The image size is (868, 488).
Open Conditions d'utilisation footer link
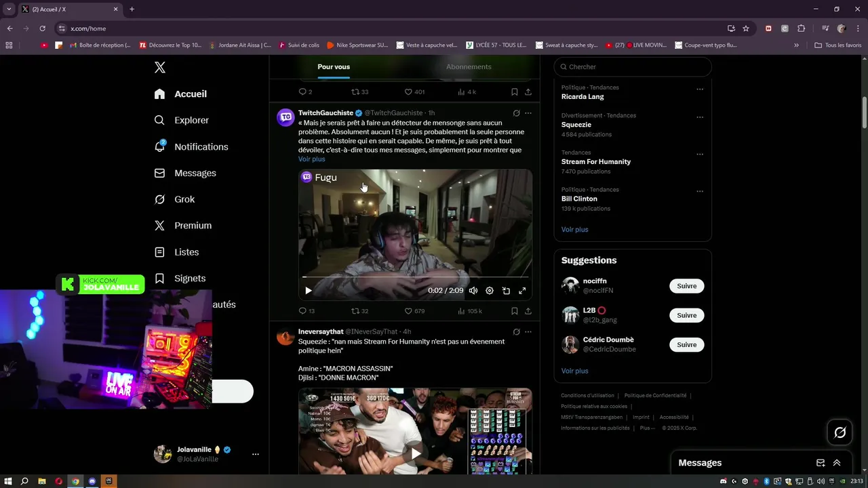point(587,396)
